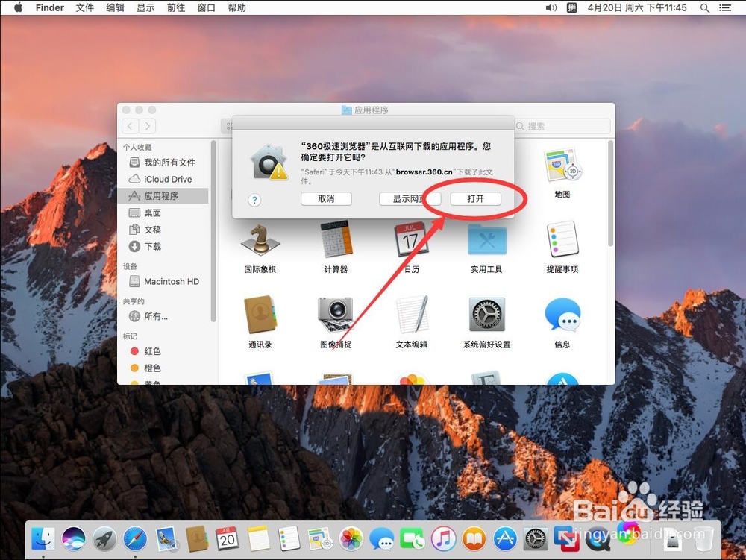Screen dimensions: 746x560
Task: Open Mail stamp icon in Dock
Action: (x=166, y=539)
